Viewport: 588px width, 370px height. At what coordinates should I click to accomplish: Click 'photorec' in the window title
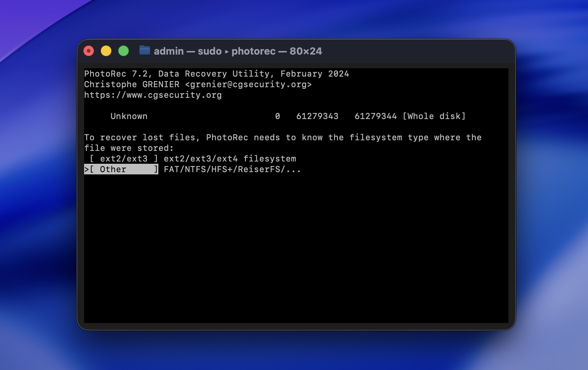pyautogui.click(x=253, y=51)
